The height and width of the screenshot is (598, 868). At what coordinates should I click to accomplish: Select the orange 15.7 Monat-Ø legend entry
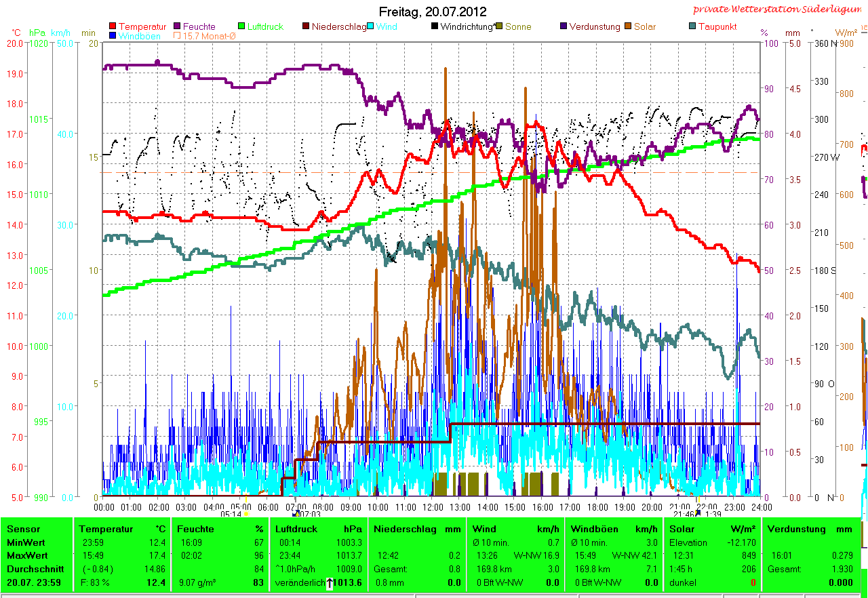[209, 36]
